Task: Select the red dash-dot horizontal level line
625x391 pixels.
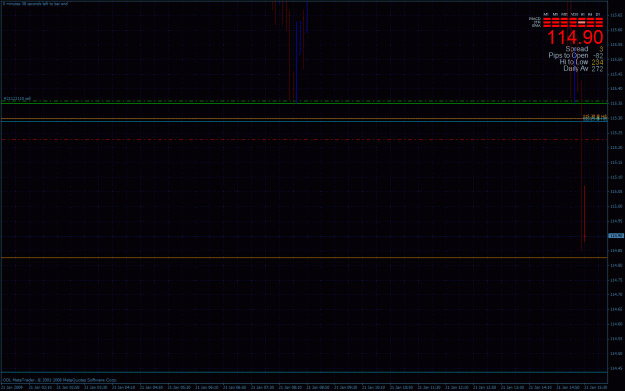Action: 304,140
